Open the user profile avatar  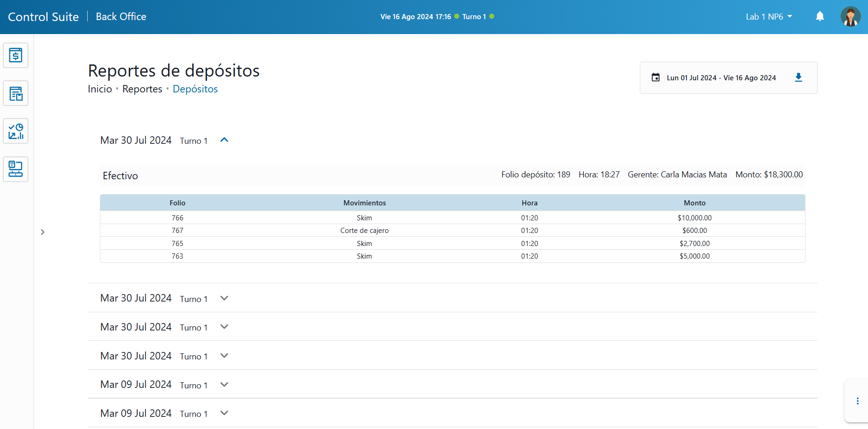click(850, 17)
